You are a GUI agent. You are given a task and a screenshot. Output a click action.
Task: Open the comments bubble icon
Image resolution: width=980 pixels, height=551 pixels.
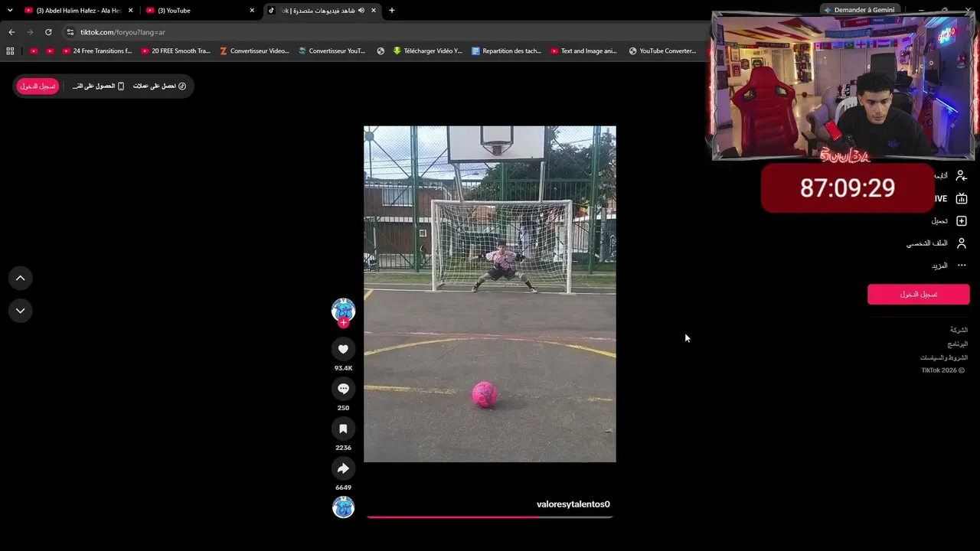tap(343, 389)
